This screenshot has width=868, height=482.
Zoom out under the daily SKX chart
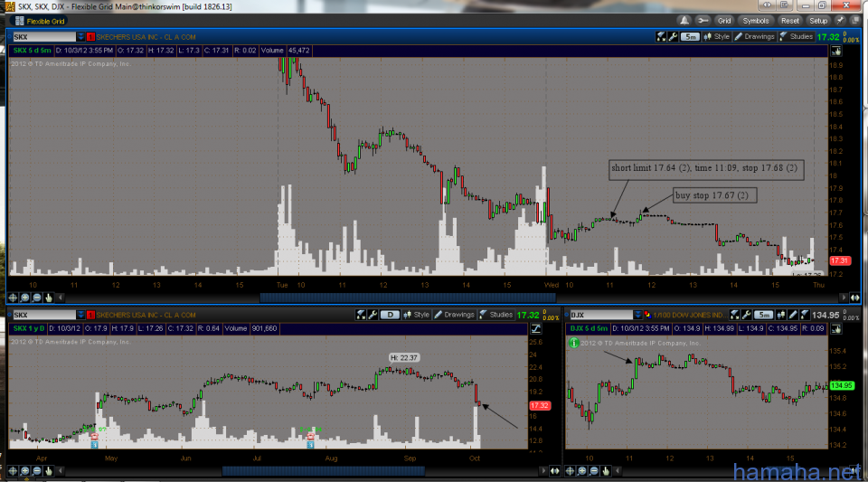click(36, 471)
